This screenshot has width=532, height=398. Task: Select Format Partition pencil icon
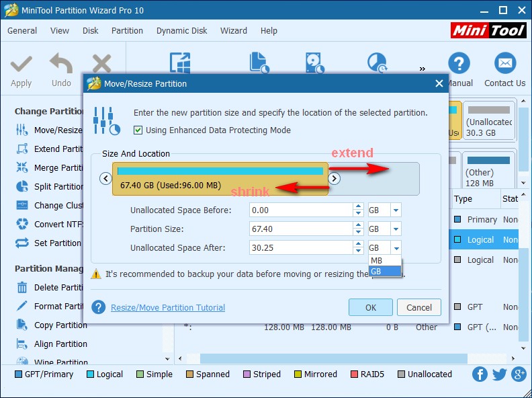point(22,306)
